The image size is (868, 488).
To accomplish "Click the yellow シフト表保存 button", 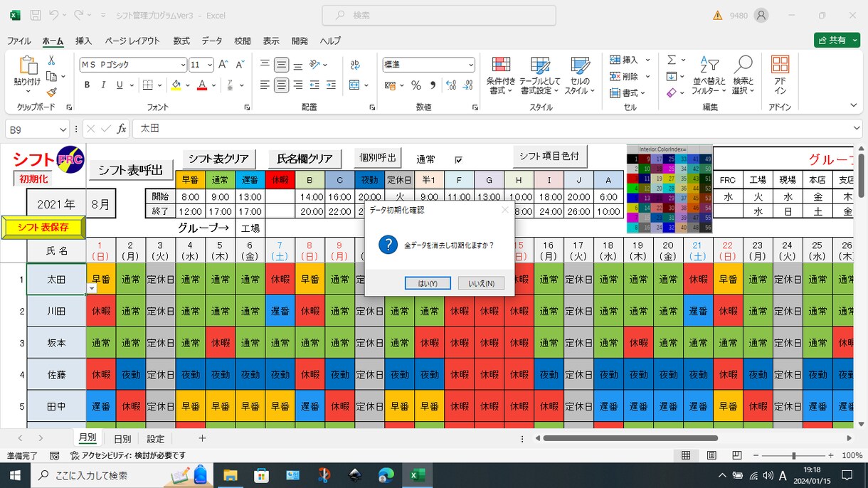I will click(43, 228).
